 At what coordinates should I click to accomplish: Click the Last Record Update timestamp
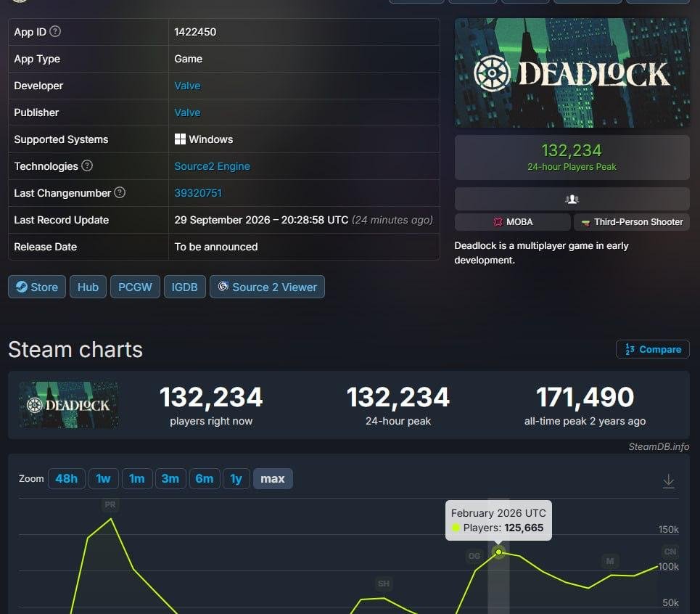coord(261,220)
